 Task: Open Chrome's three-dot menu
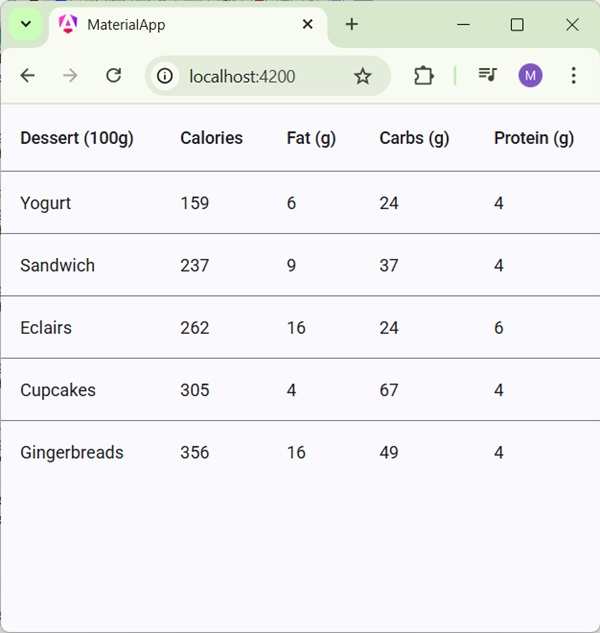point(573,76)
